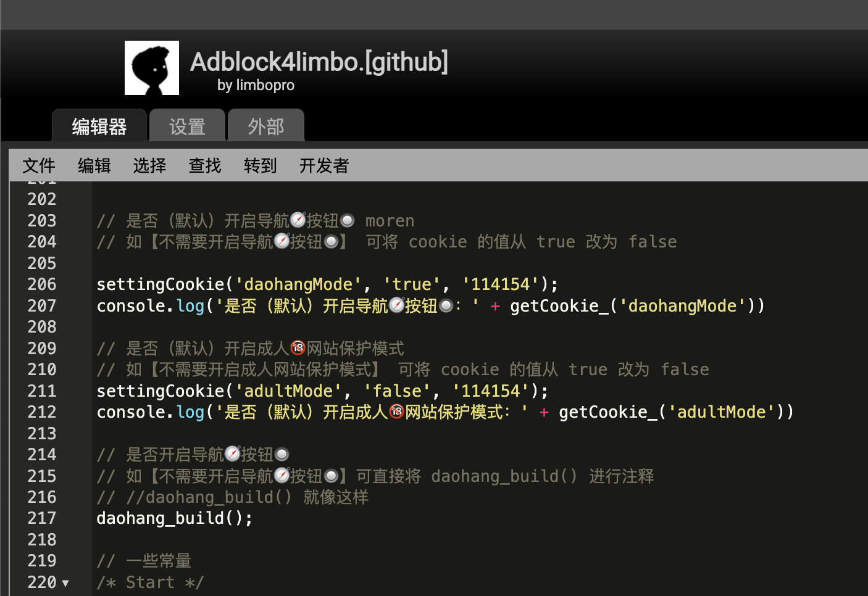Click line number 219 in gutter
The height and width of the screenshot is (596, 868).
point(42,561)
